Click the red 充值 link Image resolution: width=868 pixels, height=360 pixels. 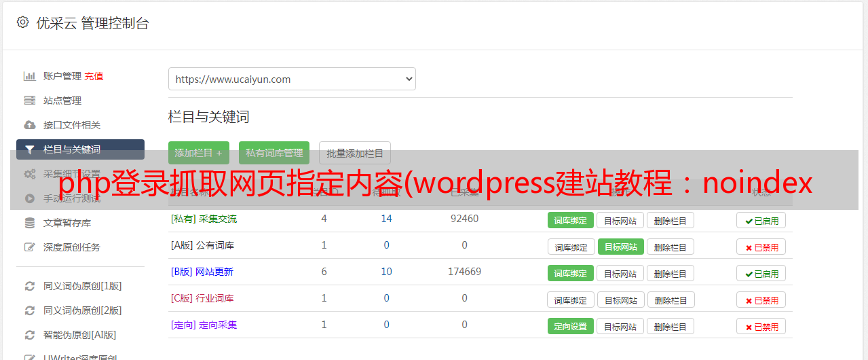(94, 76)
